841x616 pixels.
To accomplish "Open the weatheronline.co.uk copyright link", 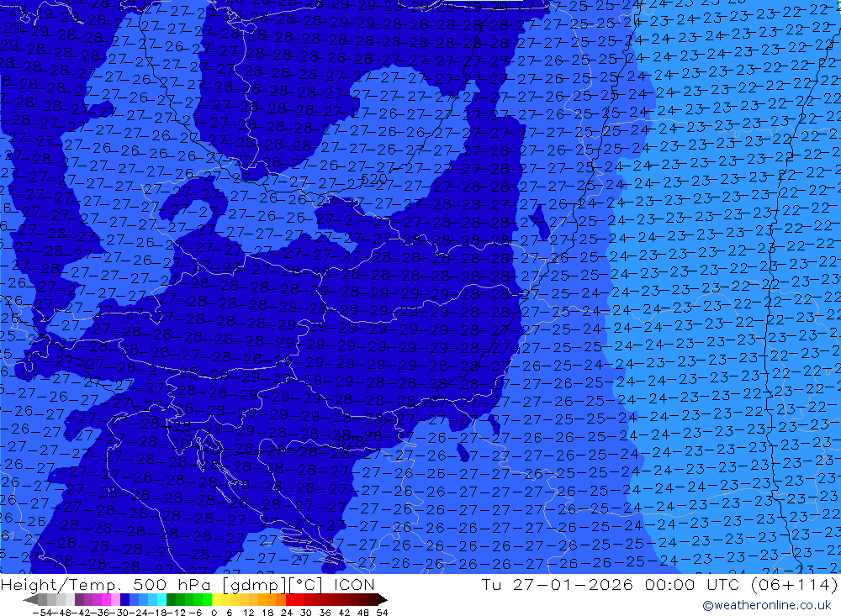I will 767,605.
